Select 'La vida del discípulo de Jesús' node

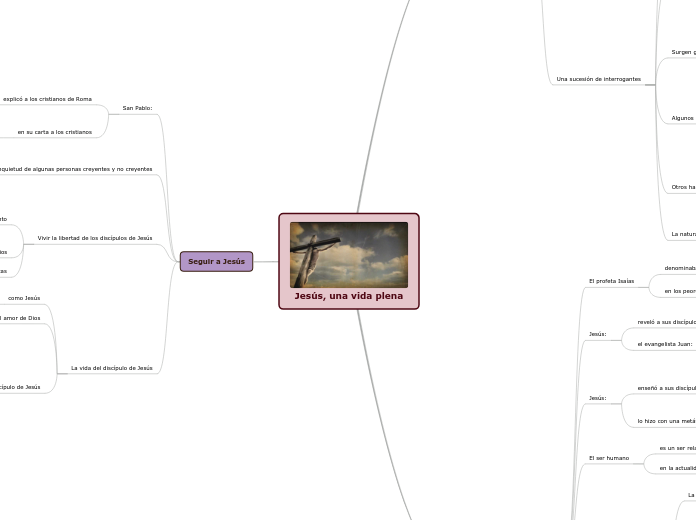112,368
